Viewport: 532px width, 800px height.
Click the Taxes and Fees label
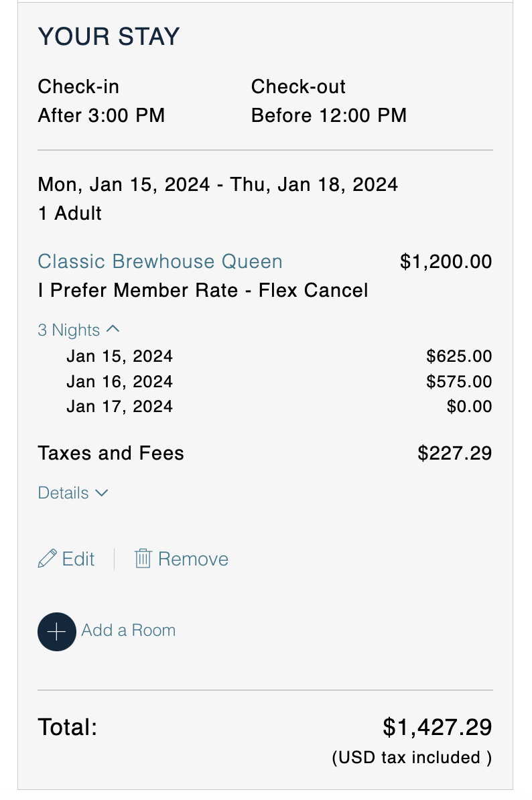tap(111, 454)
